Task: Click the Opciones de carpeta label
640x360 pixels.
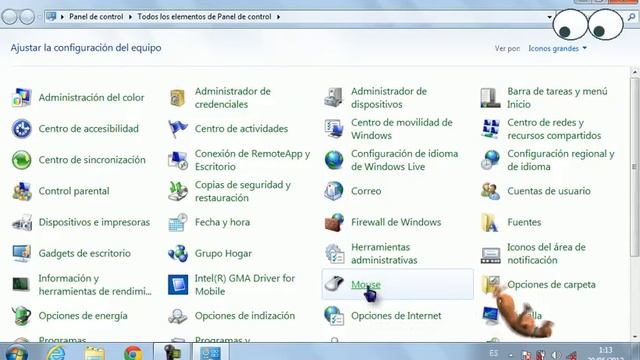Action: (x=551, y=284)
